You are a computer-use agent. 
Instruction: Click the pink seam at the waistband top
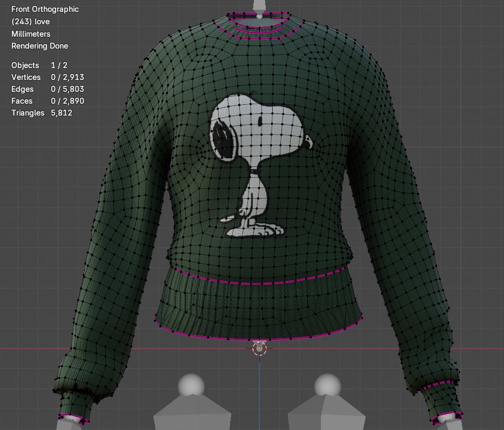point(260,283)
